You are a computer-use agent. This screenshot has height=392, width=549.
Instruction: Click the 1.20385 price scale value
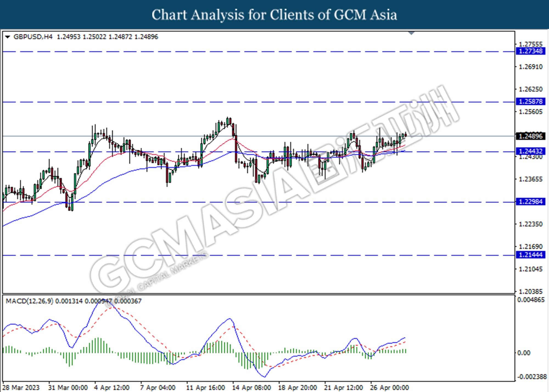[531, 292]
